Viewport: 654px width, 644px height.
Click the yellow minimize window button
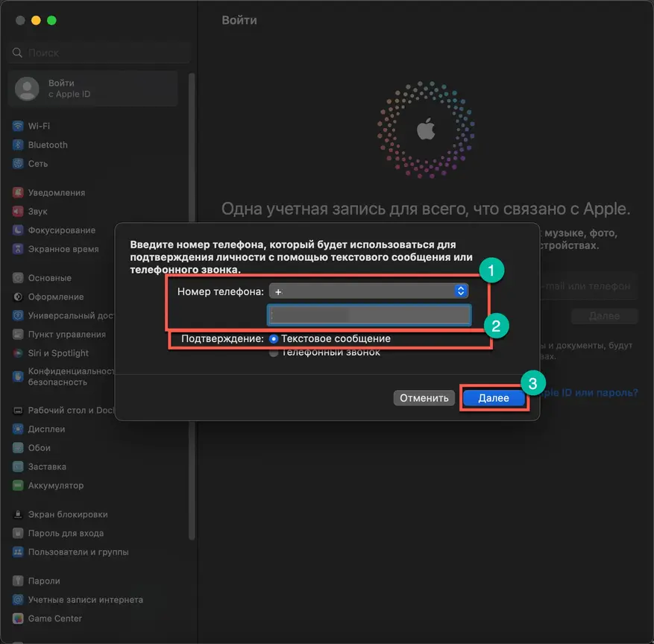click(36, 20)
